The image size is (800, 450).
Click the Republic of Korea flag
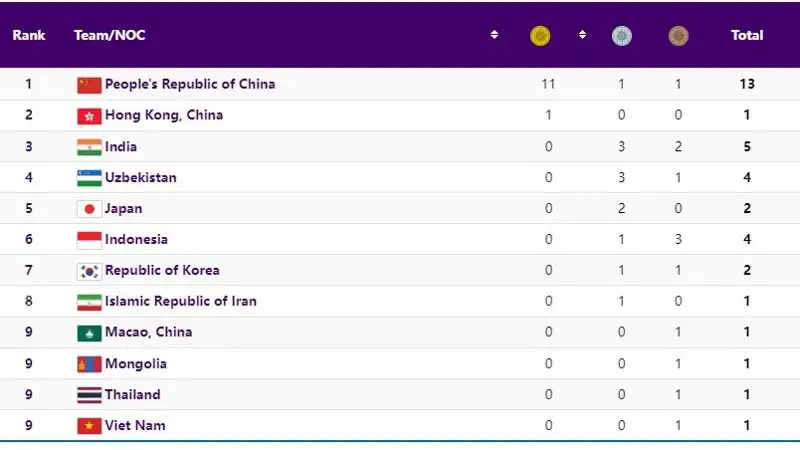pyautogui.click(x=89, y=271)
